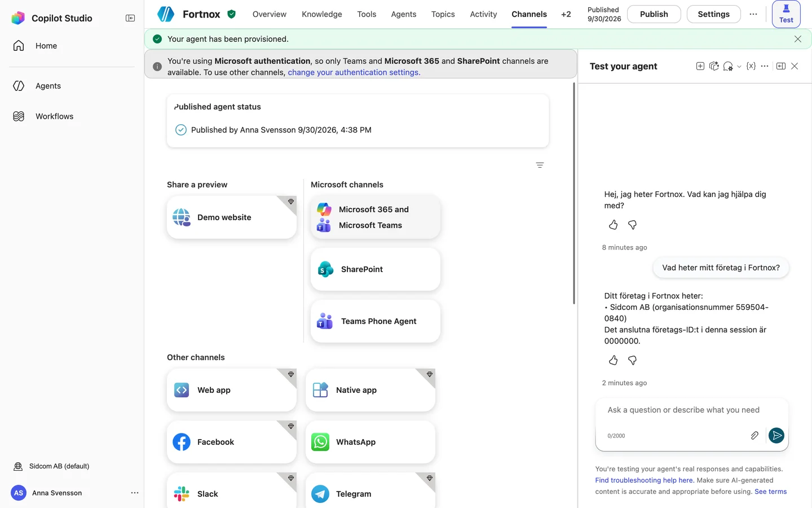Expand the chat settings dropdown arrow
Screen dimensions: 812x508
tap(739, 67)
